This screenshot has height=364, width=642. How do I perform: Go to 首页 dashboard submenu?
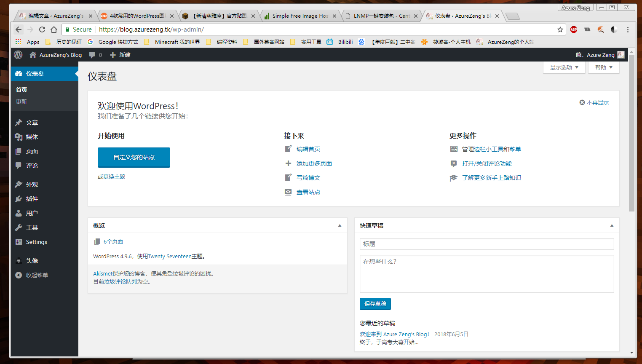point(21,90)
